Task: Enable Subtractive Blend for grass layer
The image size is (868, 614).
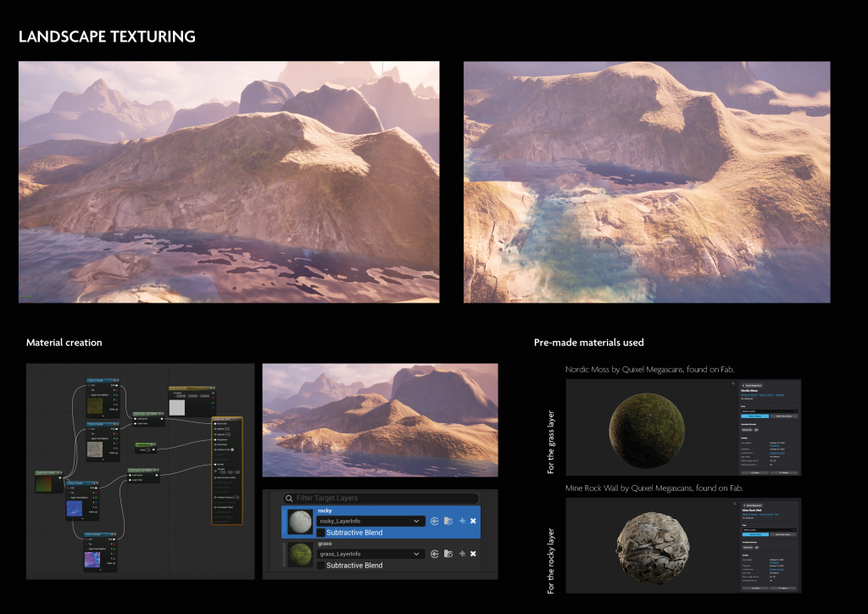Action: [x=321, y=565]
